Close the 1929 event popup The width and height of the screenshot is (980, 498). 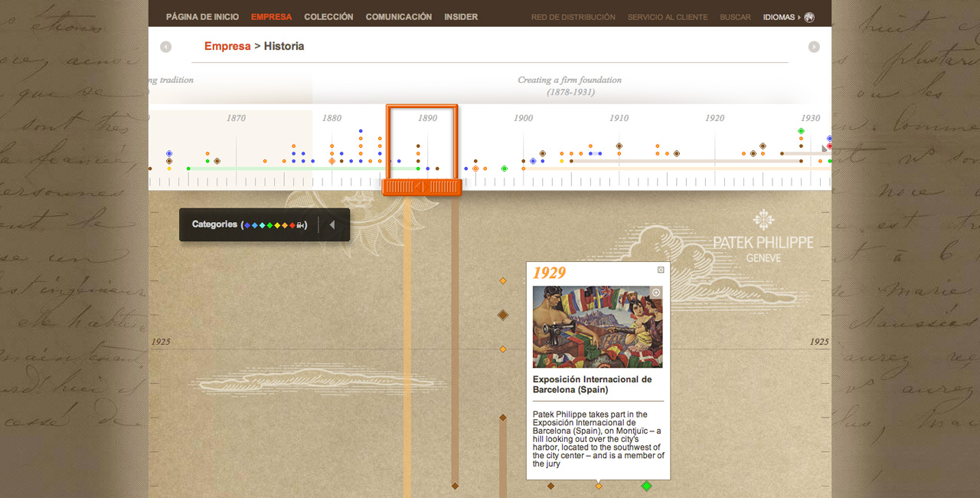(661, 270)
